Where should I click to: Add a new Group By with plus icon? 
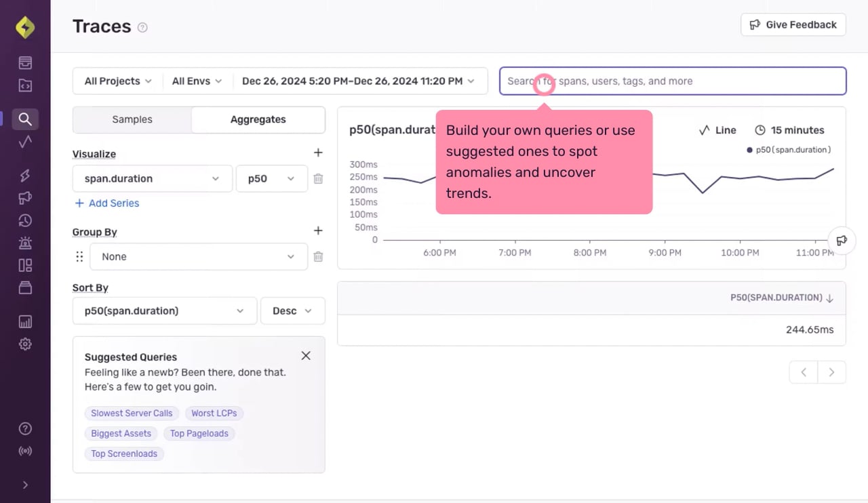coord(318,231)
